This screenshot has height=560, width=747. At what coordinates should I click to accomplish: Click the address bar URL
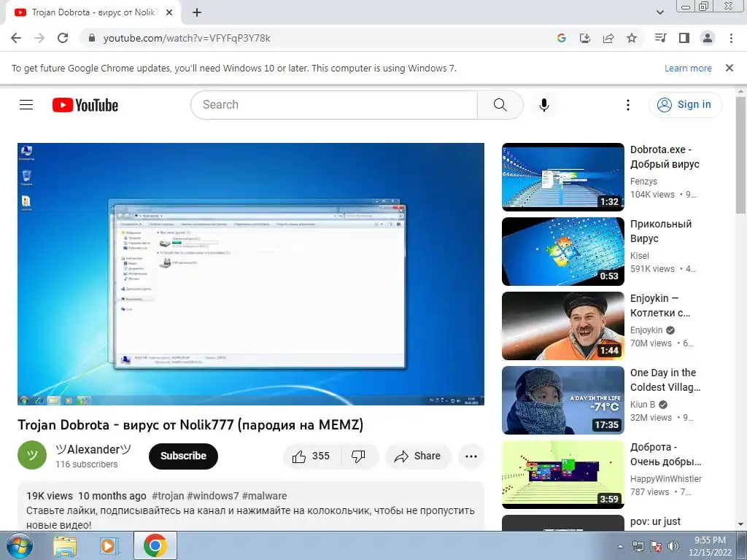(187, 38)
